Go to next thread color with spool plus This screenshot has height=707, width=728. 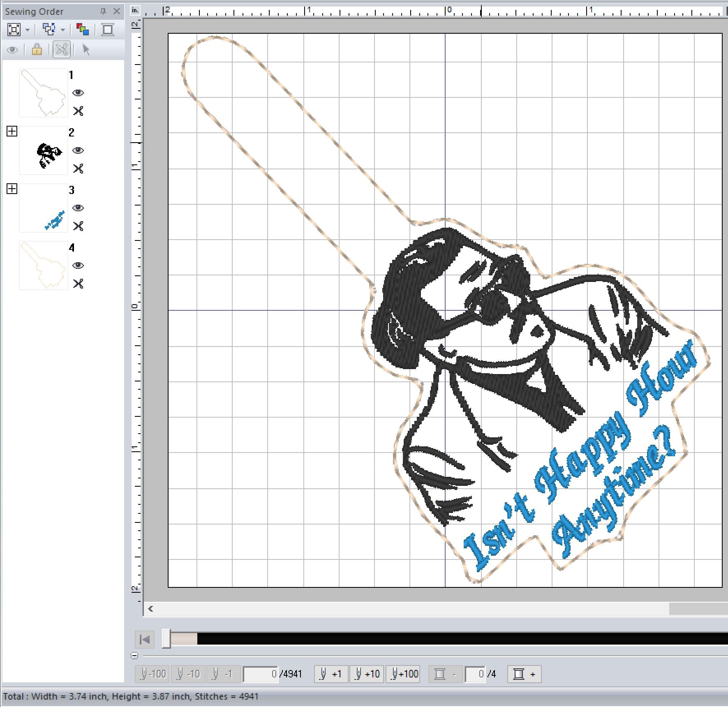tap(525, 674)
